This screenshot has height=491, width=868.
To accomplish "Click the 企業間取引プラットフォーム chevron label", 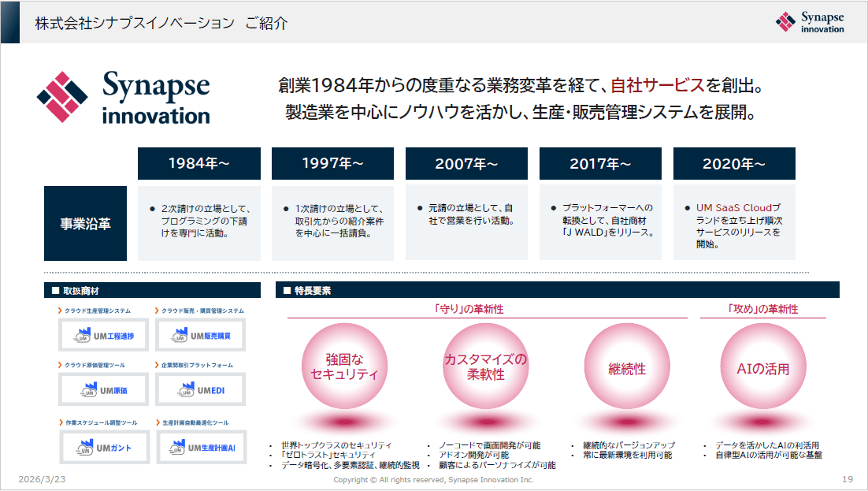I will [x=197, y=365].
